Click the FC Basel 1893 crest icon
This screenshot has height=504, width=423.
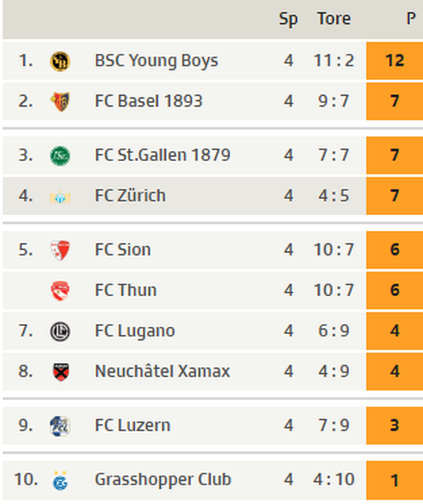coord(60,102)
